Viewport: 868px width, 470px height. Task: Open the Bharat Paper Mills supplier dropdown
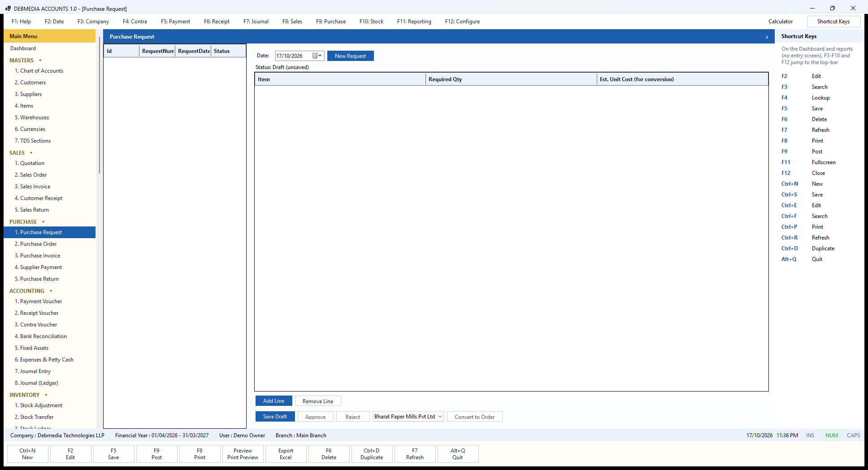tap(408, 417)
